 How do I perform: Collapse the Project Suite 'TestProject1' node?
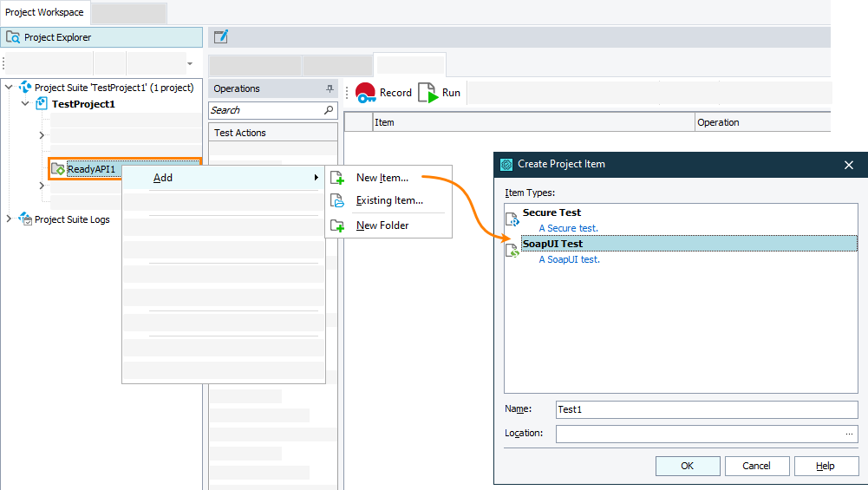coord(10,88)
